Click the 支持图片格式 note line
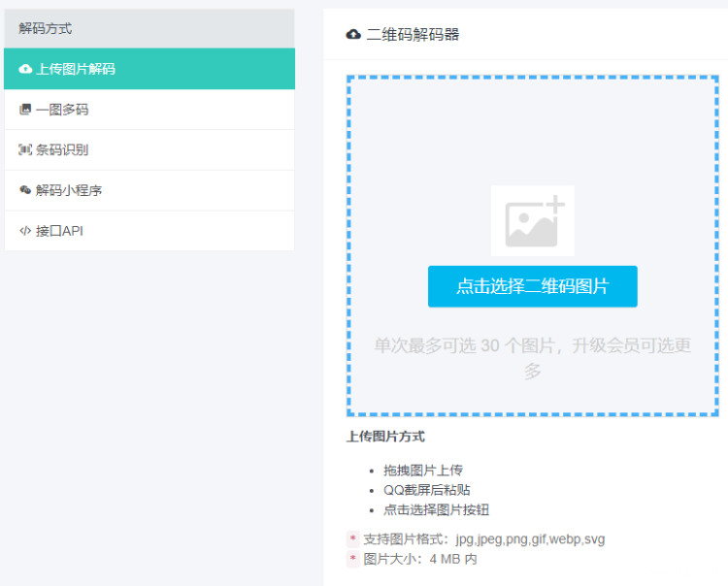The width and height of the screenshot is (728, 586). pos(483,538)
